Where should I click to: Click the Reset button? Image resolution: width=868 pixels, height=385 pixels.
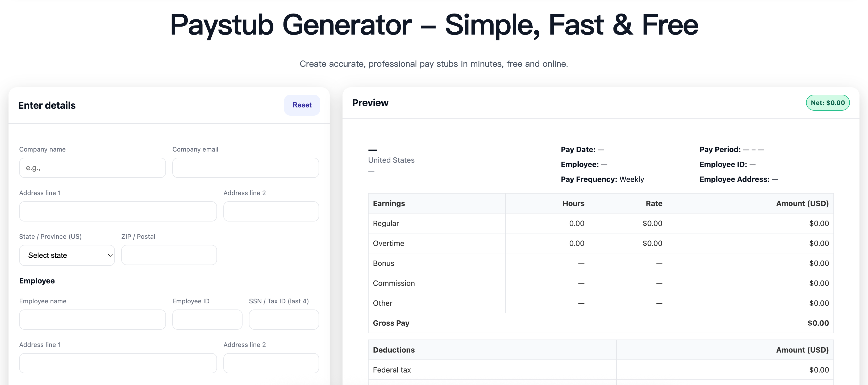[302, 105]
